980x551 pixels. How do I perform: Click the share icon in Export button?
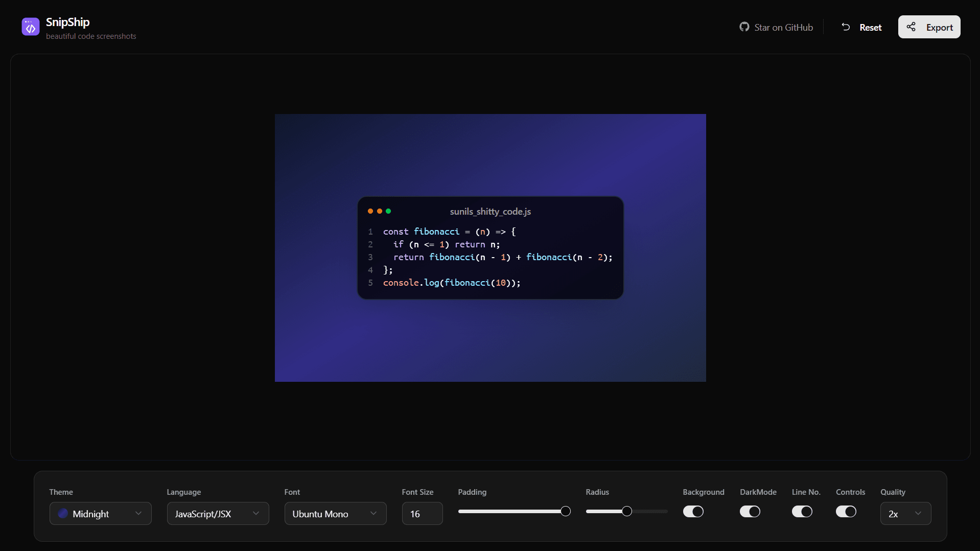click(911, 27)
